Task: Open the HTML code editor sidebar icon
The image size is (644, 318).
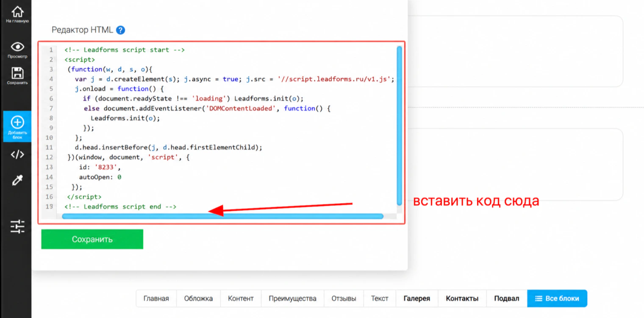Action: pyautogui.click(x=17, y=155)
